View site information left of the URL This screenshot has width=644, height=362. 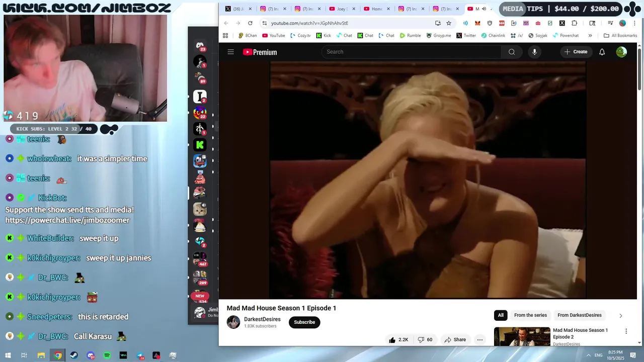[265, 23]
